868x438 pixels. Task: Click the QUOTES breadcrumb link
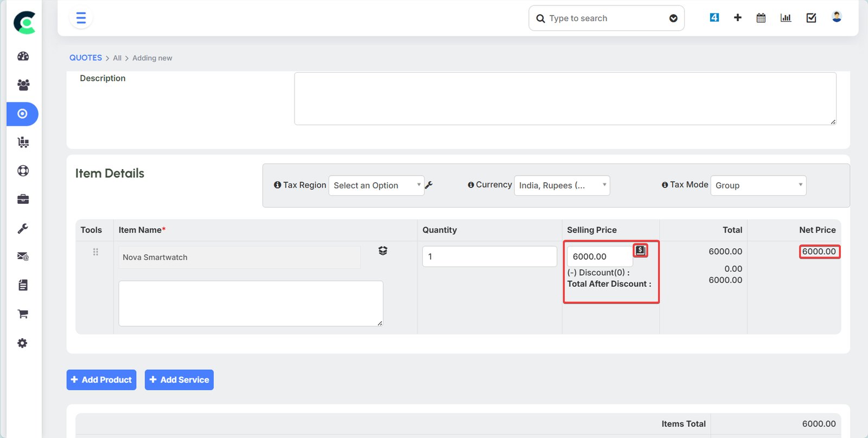click(x=85, y=58)
